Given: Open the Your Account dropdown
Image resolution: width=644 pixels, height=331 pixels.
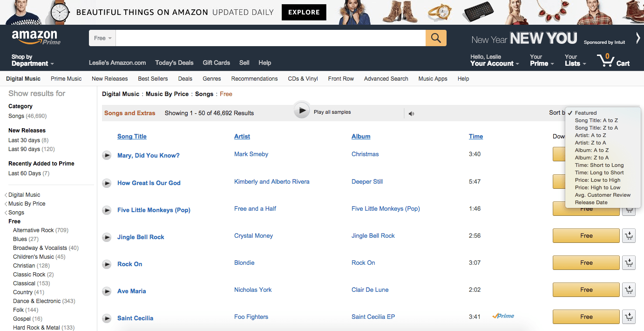Looking at the screenshot, I should (495, 60).
